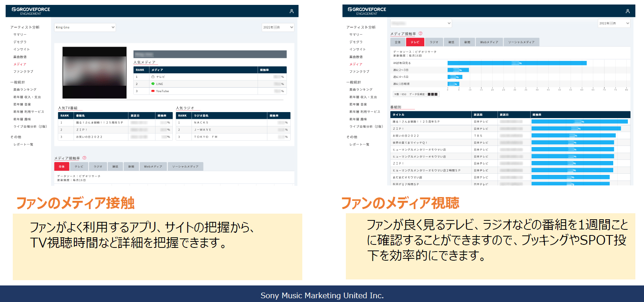Screen dimensions: 644x302
Task: Click the 接触率 column header in 番組別 table
Action: (537, 115)
